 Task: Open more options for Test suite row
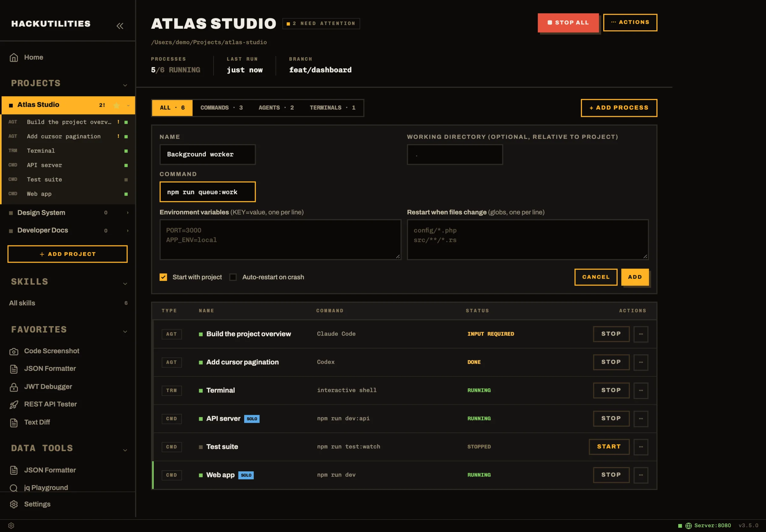tap(641, 447)
